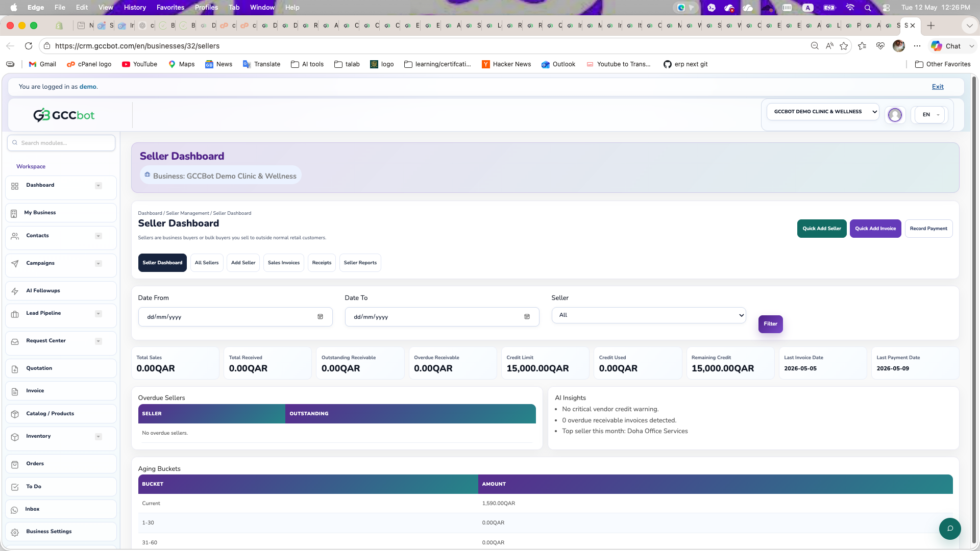This screenshot has width=980, height=551.
Task: Open macOS Spotlight search icon
Action: tap(868, 8)
